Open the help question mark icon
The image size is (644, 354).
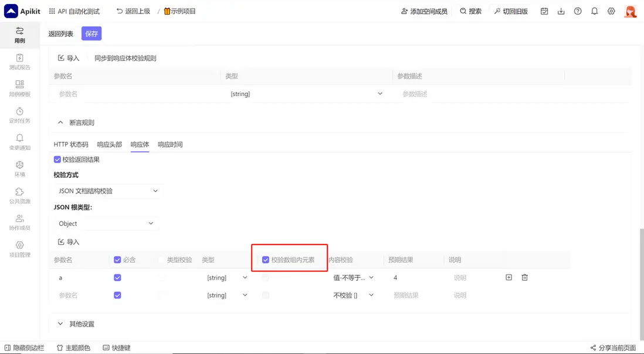pyautogui.click(x=578, y=12)
